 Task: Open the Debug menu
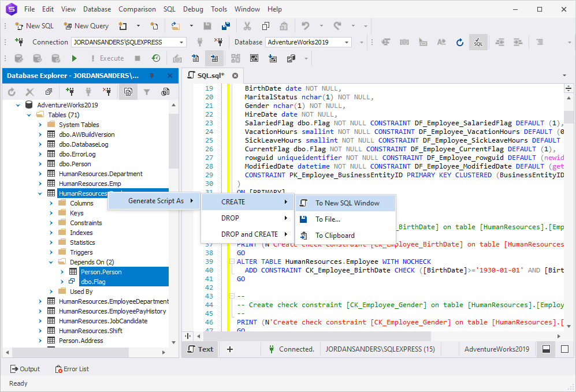(193, 9)
